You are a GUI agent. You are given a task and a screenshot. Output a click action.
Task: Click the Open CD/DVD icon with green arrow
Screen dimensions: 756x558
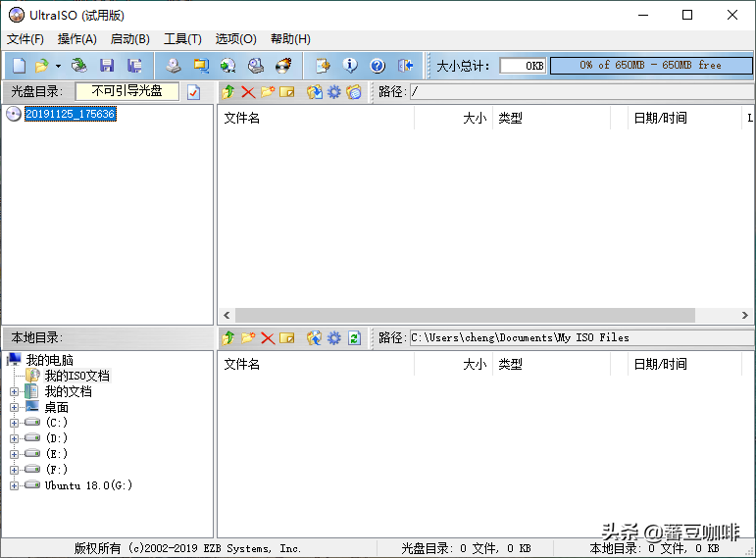(x=79, y=66)
